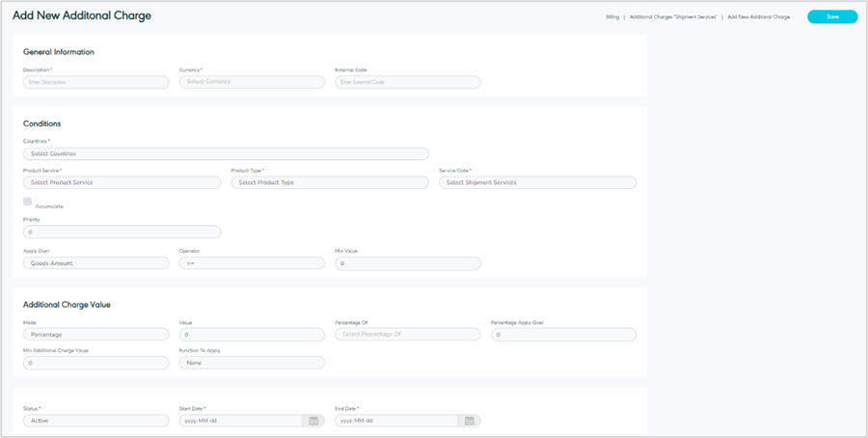Click the Save button

[x=831, y=16]
